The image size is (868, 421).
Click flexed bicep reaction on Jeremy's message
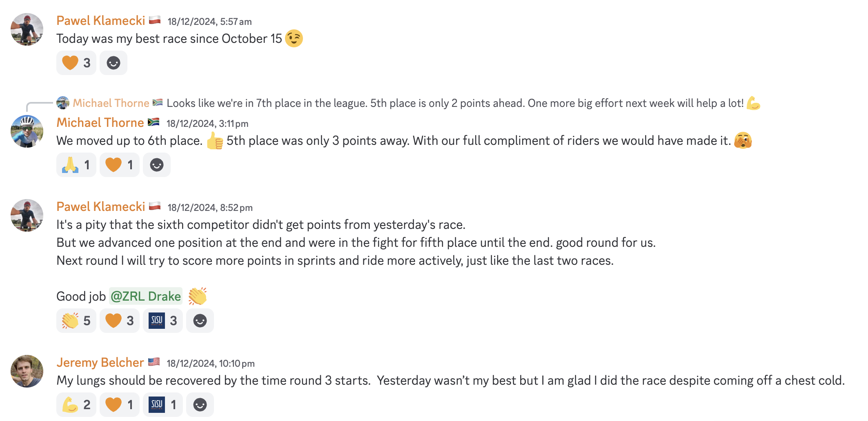click(76, 405)
